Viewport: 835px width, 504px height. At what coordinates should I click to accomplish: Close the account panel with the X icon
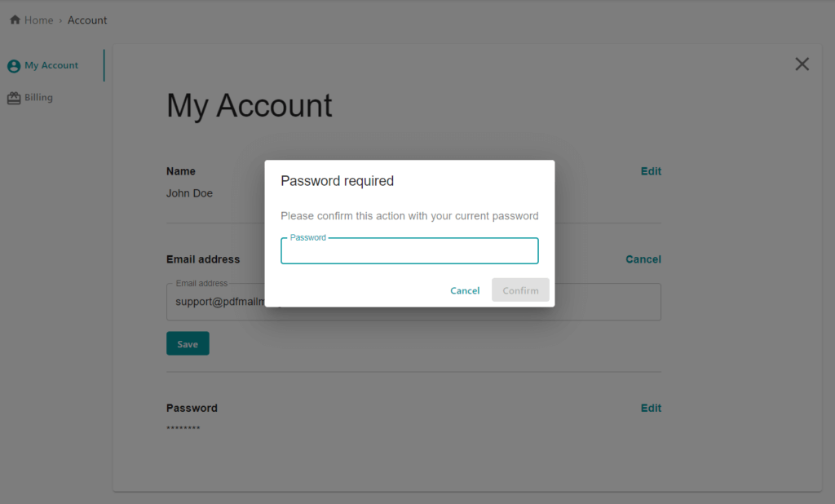(x=802, y=64)
